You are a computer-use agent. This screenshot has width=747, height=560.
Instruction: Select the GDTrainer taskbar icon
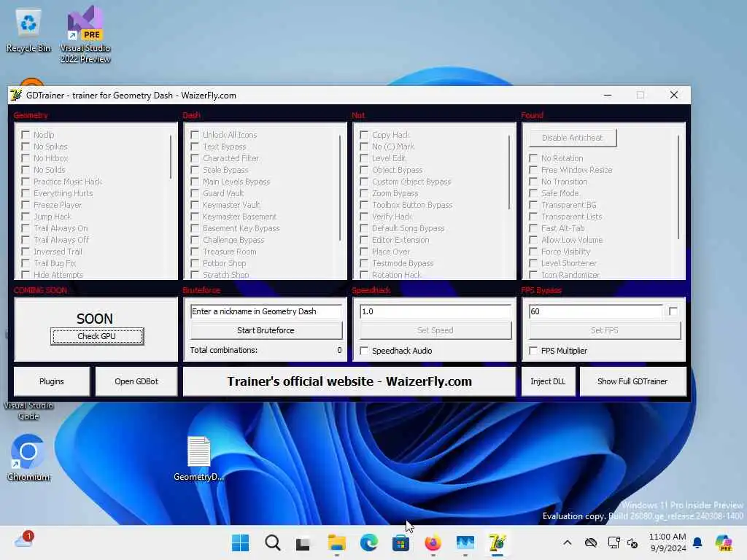(x=497, y=542)
